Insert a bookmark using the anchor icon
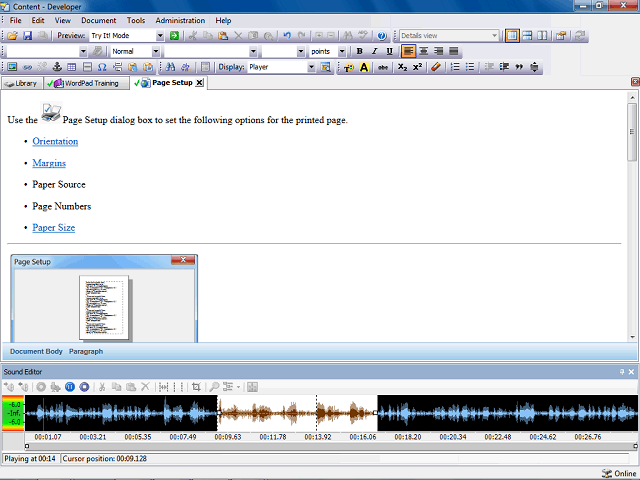640x480 pixels. [57, 67]
